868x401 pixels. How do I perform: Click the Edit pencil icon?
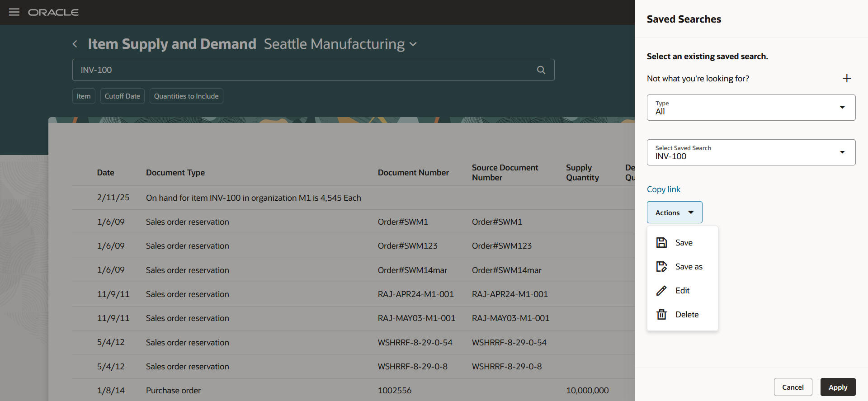click(x=661, y=291)
